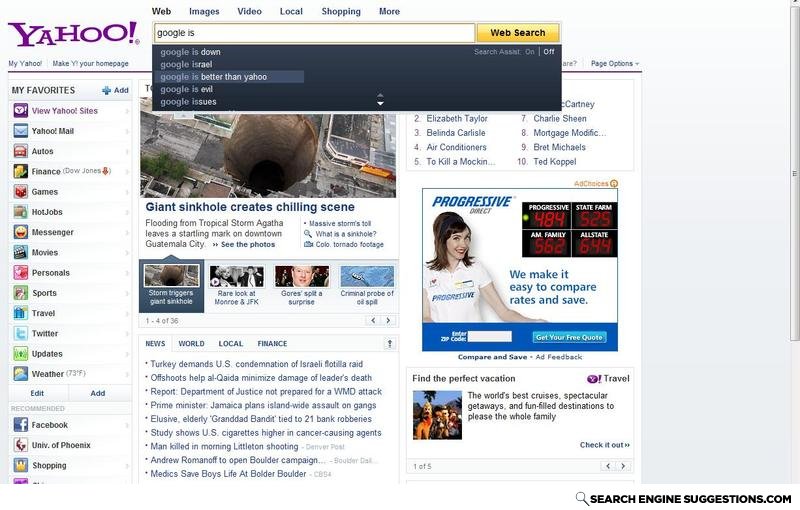Open the Yahoo! Mail envelope icon
The width and height of the screenshot is (800, 510).
pos(20,131)
